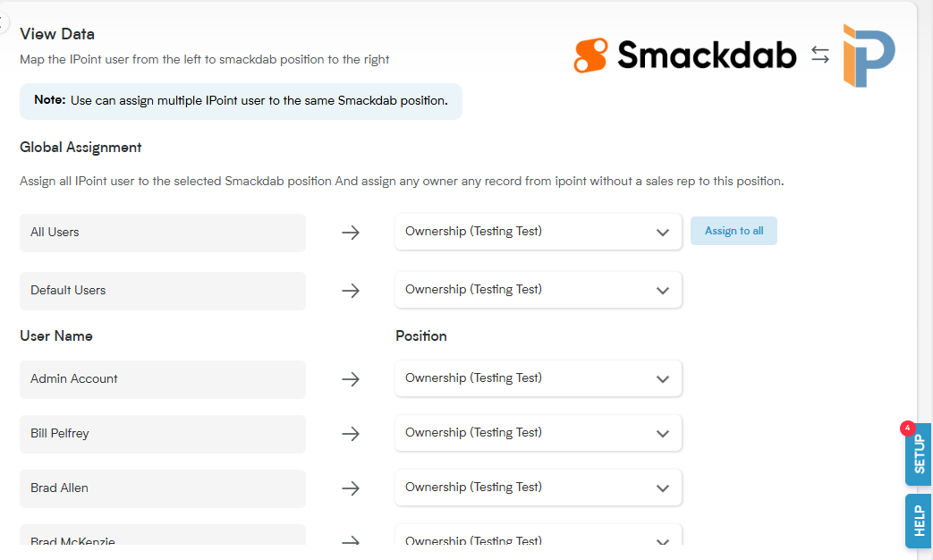Click the sync arrows between logos
The width and height of the screenshot is (933, 560).
pyautogui.click(x=820, y=55)
